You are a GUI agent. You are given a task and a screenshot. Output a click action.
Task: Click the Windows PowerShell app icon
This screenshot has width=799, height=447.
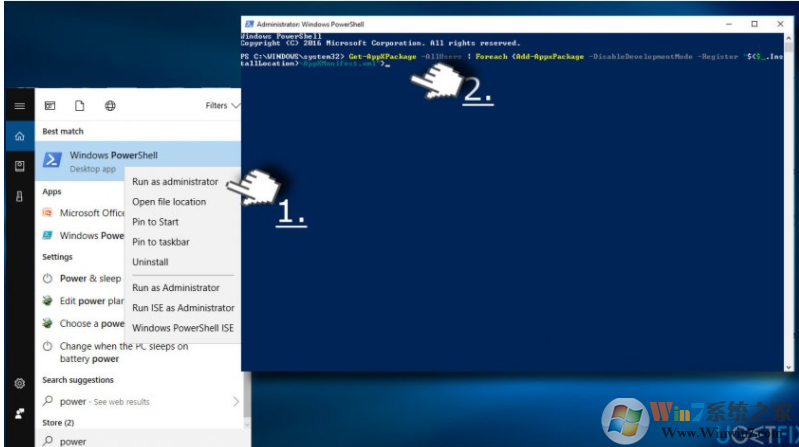[50, 160]
